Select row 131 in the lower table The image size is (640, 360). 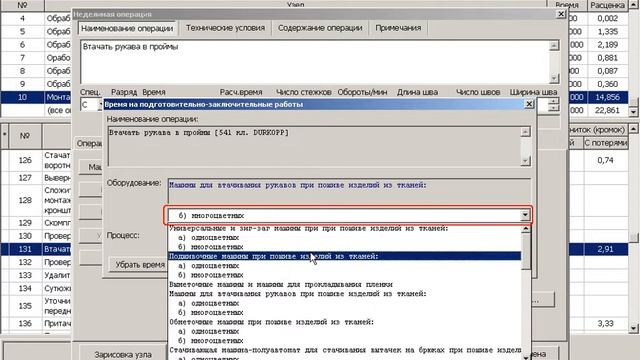click(x=25, y=249)
